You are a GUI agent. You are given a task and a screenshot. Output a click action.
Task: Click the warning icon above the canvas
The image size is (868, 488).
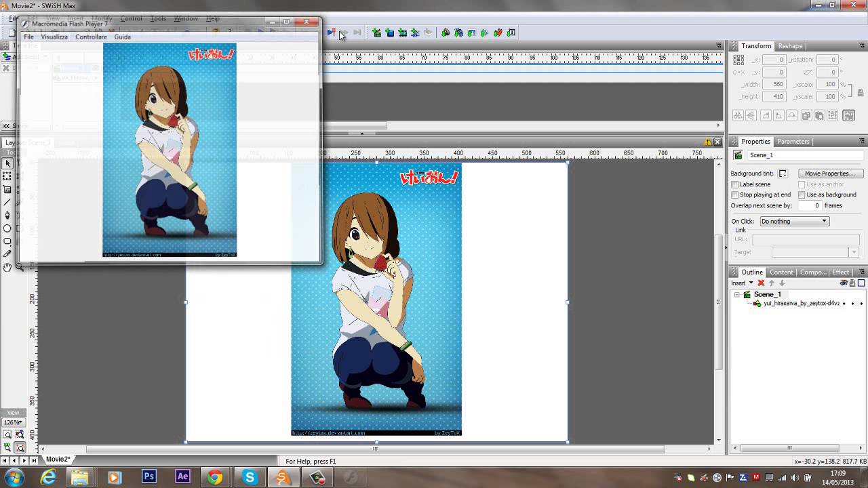708,142
